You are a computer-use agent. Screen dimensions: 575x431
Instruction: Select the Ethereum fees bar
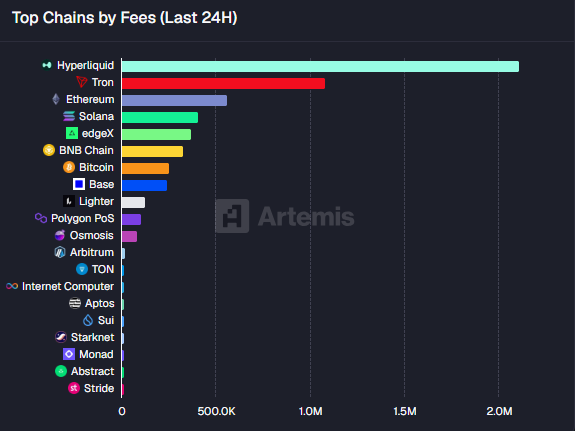175,101
